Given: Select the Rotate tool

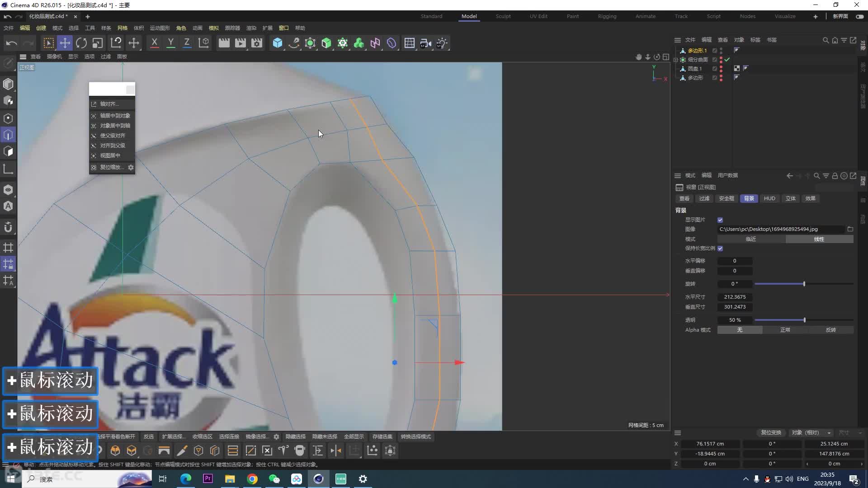Looking at the screenshot, I should tap(81, 43).
